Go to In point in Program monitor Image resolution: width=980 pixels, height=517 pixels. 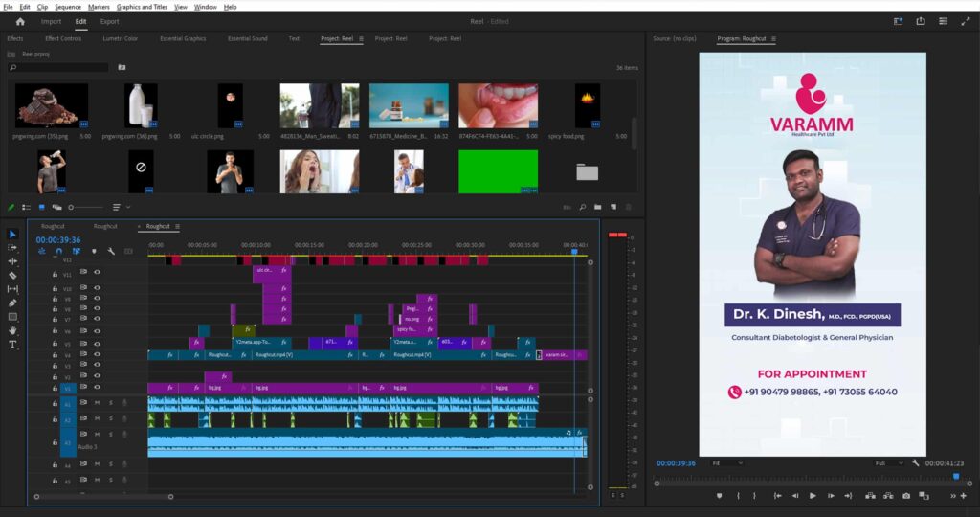tap(777, 496)
